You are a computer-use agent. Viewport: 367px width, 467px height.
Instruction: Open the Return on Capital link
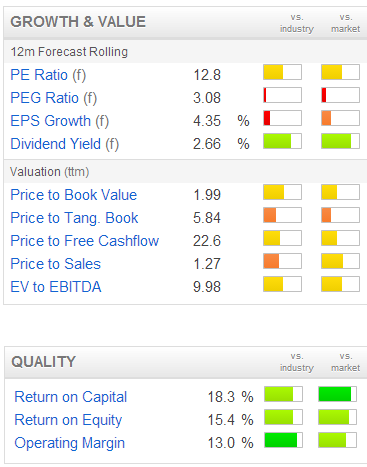(x=71, y=397)
